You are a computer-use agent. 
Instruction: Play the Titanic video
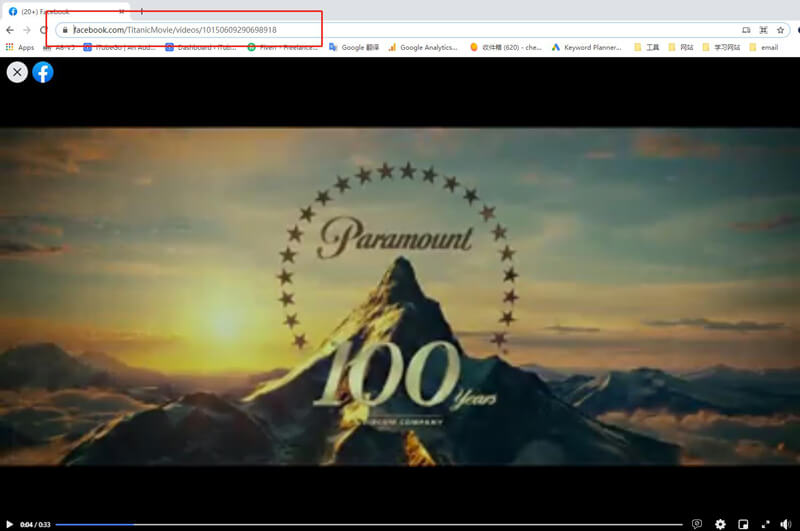coord(9,524)
